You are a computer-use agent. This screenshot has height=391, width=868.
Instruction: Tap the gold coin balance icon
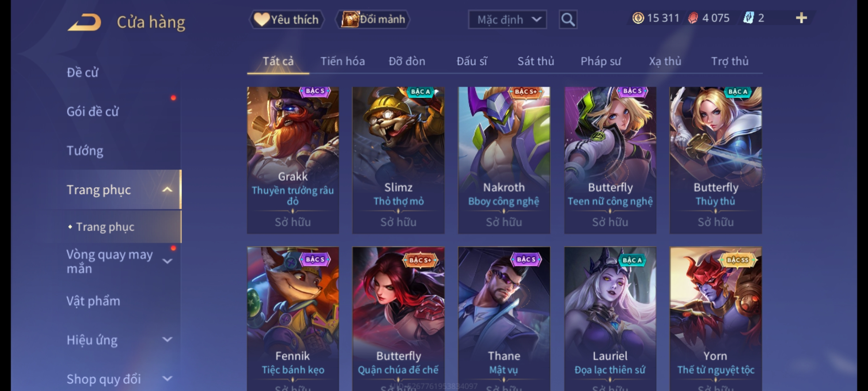(x=638, y=18)
